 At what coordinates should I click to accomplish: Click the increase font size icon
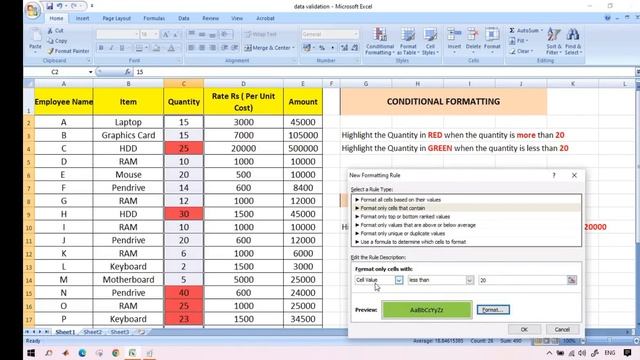point(166,35)
